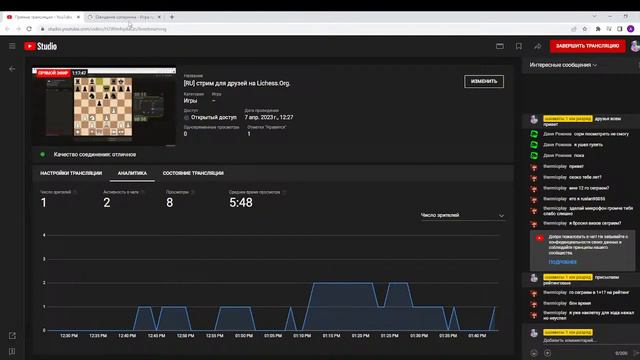Click the browser forward arrow

coord(18,29)
